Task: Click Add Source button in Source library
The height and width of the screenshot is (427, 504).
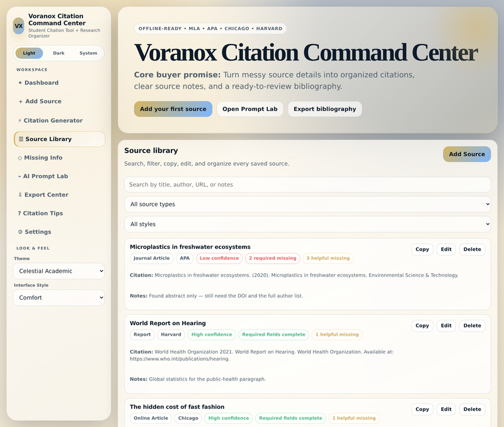Action: click(x=467, y=154)
